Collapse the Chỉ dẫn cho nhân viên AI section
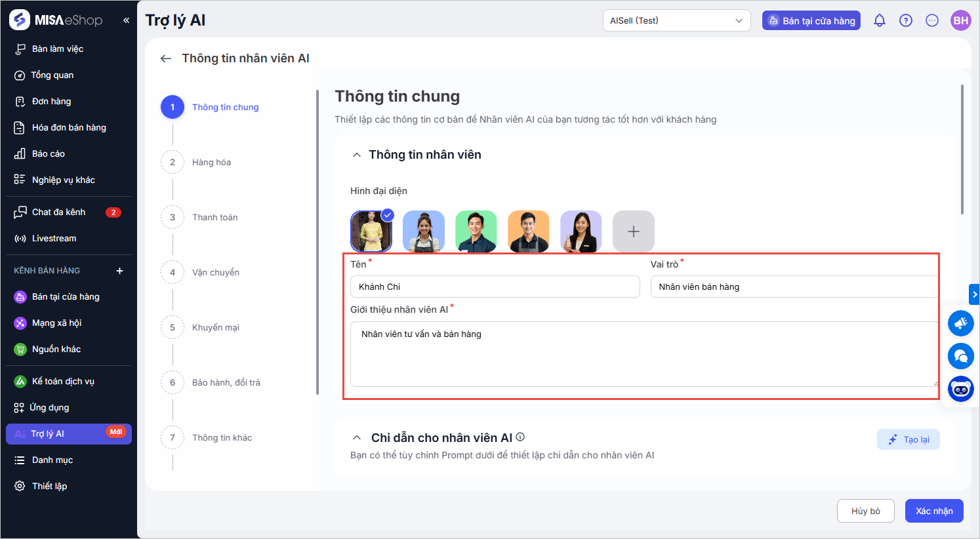The image size is (980, 539). click(x=357, y=437)
